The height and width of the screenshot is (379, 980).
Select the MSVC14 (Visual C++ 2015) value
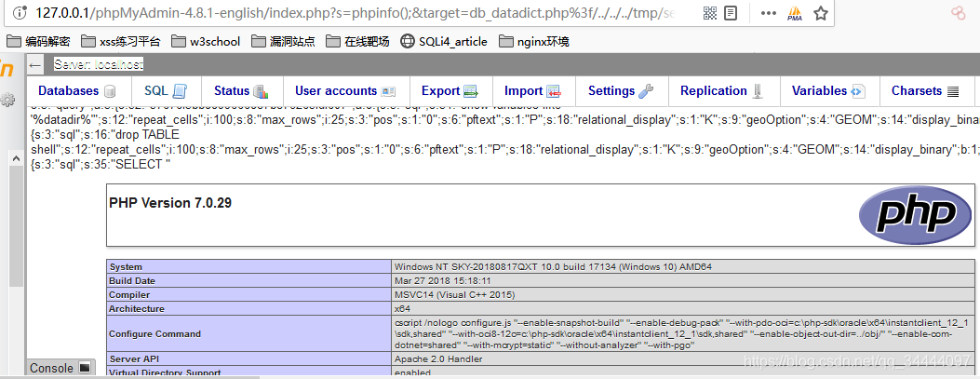(454, 294)
